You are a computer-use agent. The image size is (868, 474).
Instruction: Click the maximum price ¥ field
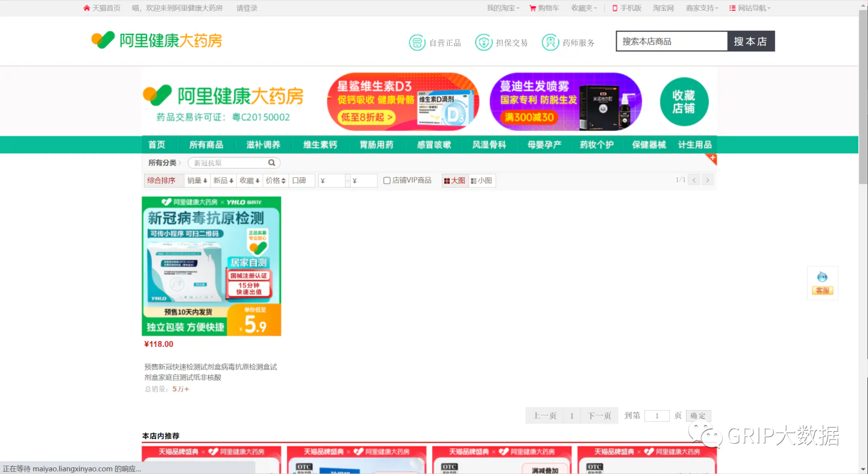tap(364, 180)
